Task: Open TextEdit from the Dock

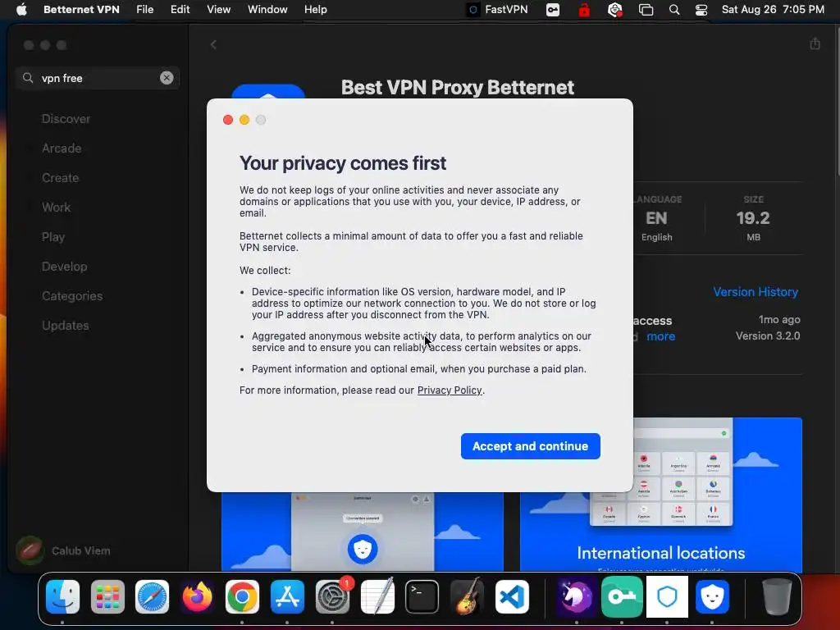Action: coord(377,596)
